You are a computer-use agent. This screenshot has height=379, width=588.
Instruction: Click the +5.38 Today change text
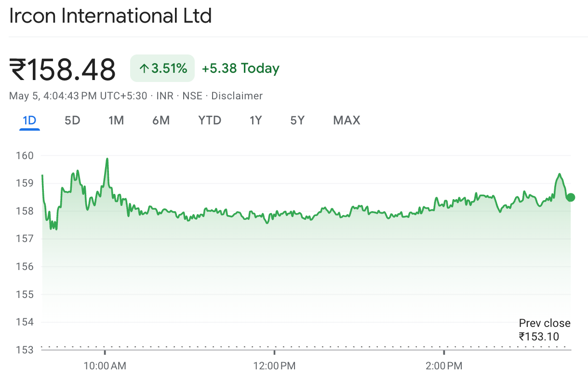tap(241, 68)
